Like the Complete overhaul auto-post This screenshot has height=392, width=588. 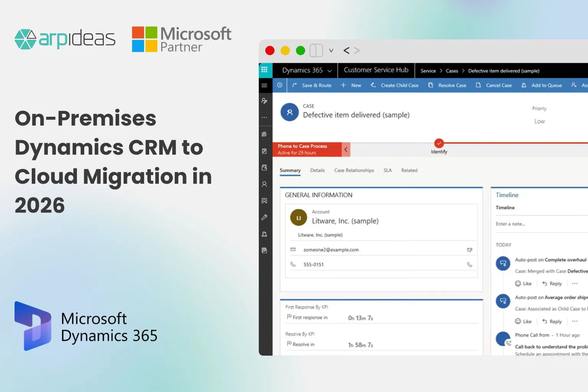(x=523, y=284)
